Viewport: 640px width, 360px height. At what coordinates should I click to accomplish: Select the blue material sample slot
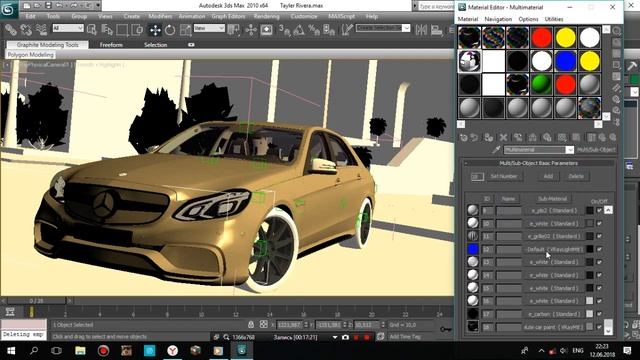pos(565,61)
